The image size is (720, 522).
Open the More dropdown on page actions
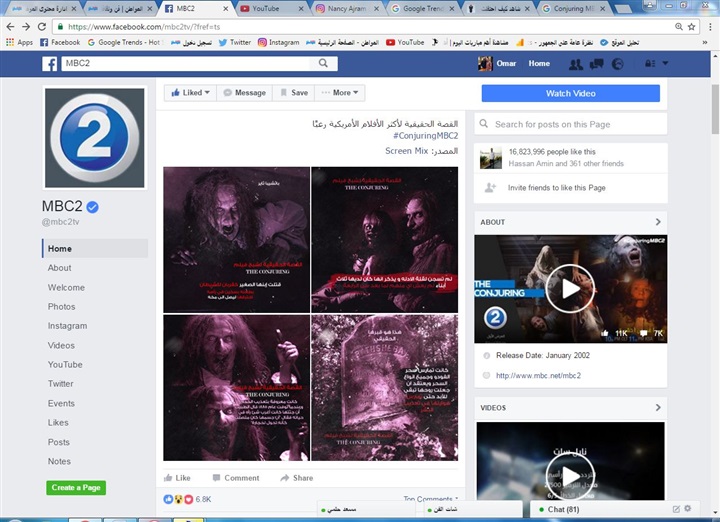(x=340, y=93)
